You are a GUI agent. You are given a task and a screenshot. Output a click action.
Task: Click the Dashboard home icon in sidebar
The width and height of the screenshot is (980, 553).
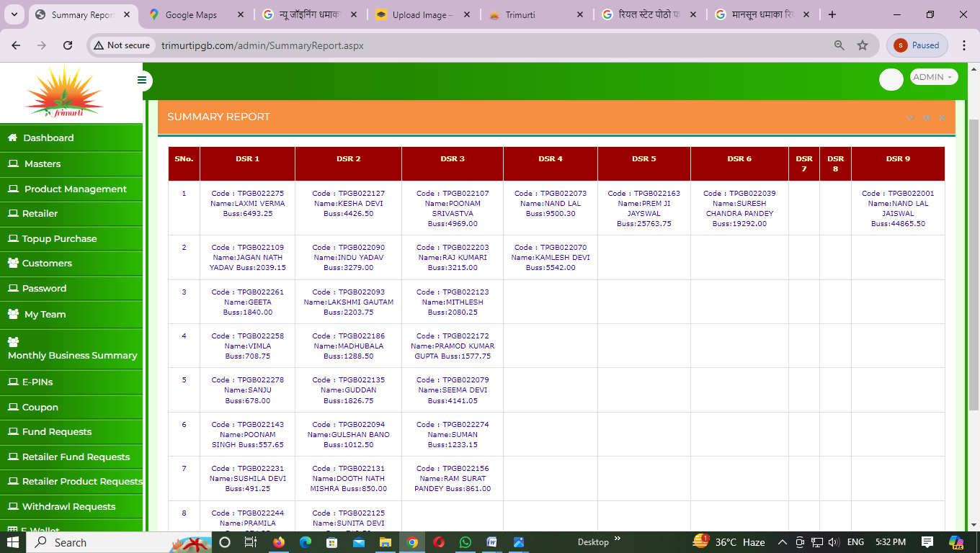12,138
